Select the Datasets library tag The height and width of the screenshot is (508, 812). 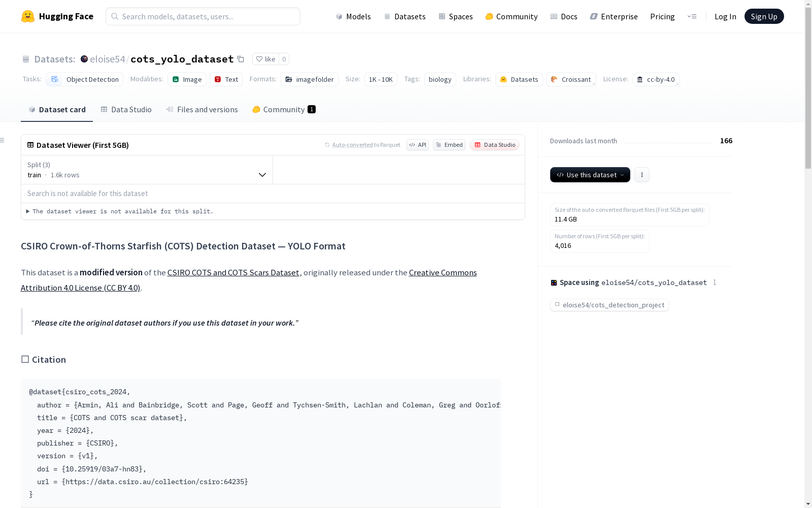tap(519, 79)
